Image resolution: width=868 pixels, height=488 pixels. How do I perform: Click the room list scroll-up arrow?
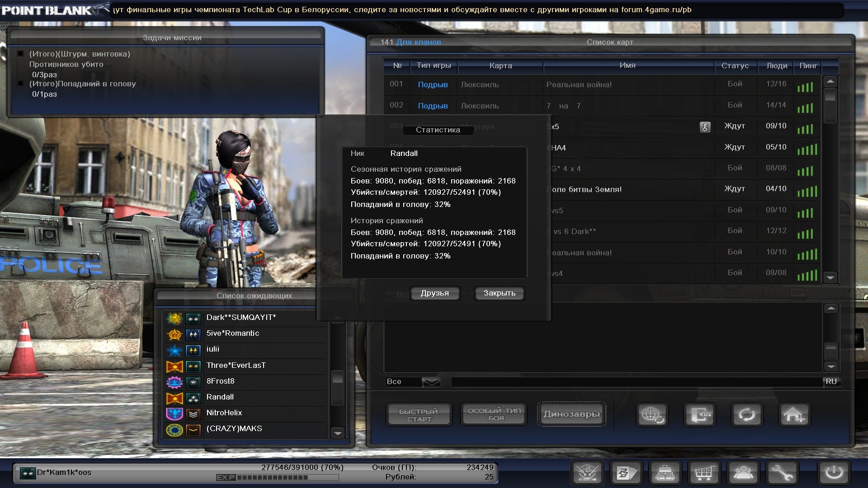click(830, 82)
